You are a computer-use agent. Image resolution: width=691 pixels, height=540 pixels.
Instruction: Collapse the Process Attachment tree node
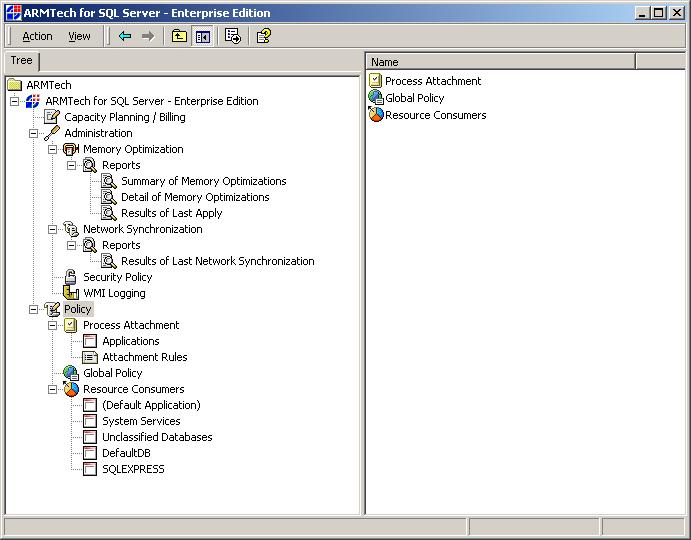pos(52,325)
